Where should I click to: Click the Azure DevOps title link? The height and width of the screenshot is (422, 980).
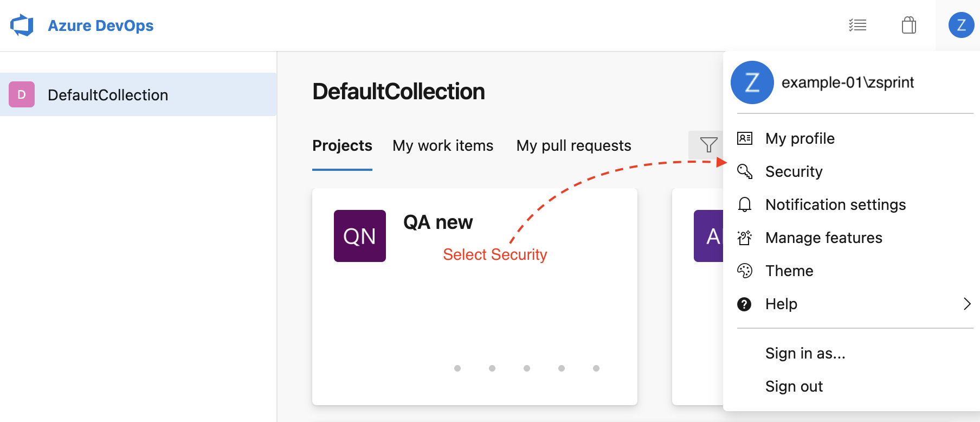pyautogui.click(x=100, y=25)
